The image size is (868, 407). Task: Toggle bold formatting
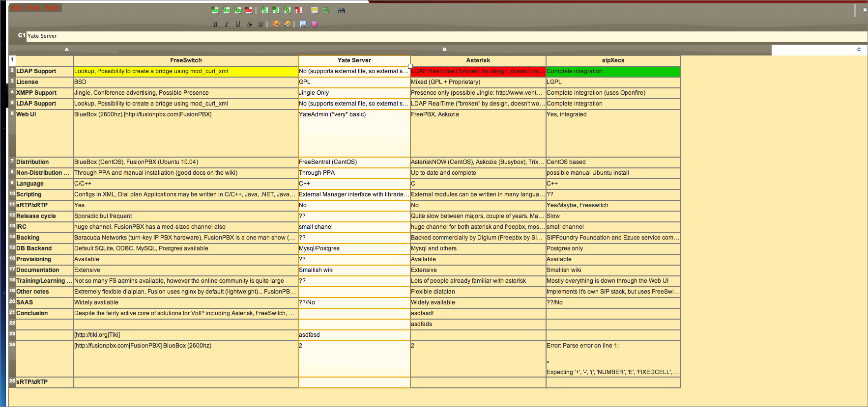pos(215,24)
